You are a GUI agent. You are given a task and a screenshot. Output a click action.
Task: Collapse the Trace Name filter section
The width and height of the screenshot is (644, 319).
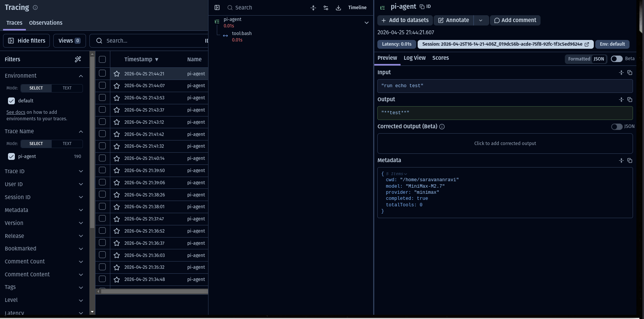point(81,132)
